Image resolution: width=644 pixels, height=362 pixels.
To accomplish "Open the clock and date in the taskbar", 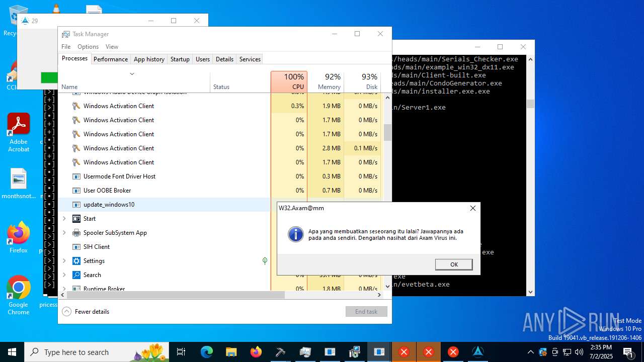I will [x=601, y=352].
